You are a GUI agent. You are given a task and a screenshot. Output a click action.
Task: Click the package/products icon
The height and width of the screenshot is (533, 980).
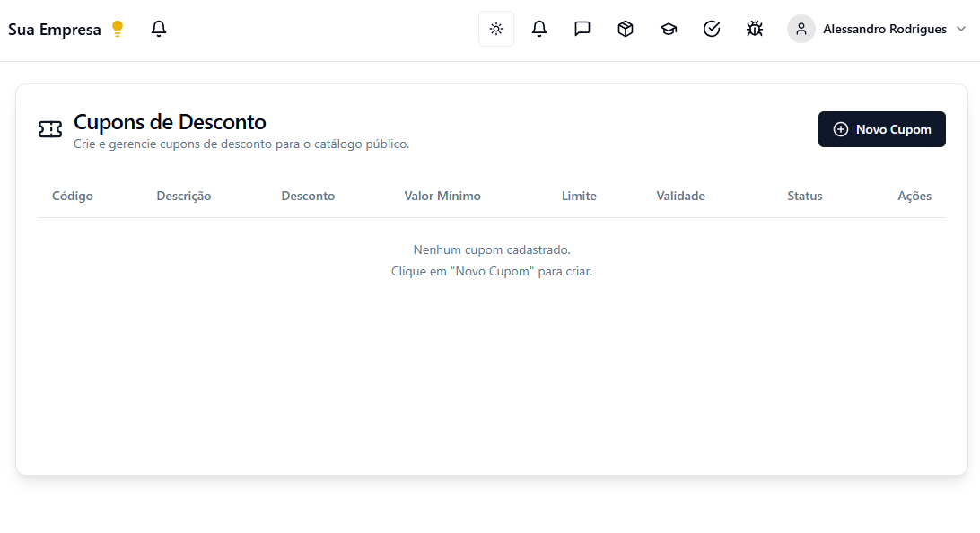[x=625, y=28]
